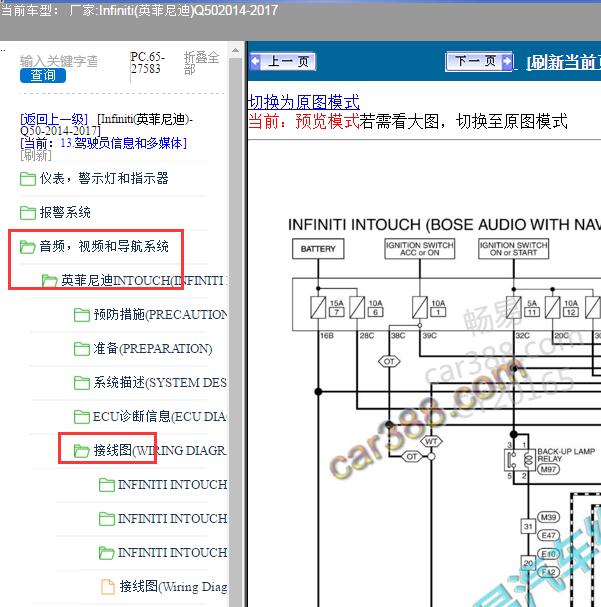Click folder icon of 预防措施(PRECAUTION
This screenshot has height=607, width=601.
[x=82, y=315]
